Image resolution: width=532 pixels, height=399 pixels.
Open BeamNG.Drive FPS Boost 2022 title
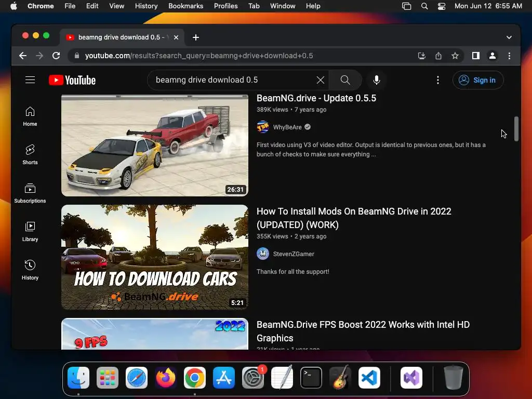[x=363, y=331]
